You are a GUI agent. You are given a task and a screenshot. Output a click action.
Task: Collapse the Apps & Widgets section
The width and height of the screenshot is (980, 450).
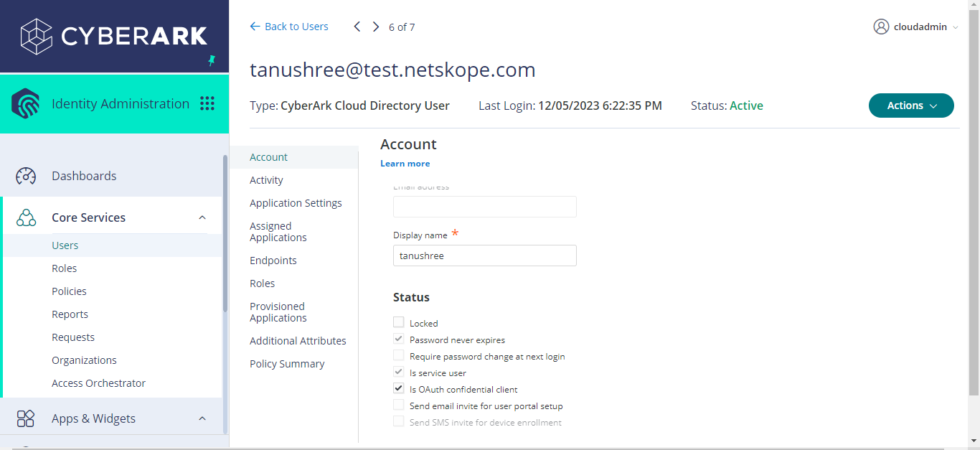pyautogui.click(x=202, y=418)
